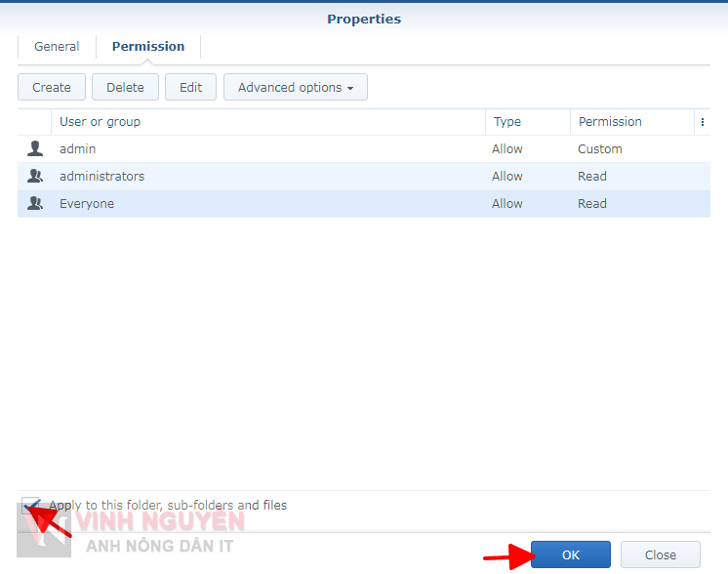The width and height of the screenshot is (728, 574).
Task: Select the administrators name in the list
Action: click(x=101, y=177)
